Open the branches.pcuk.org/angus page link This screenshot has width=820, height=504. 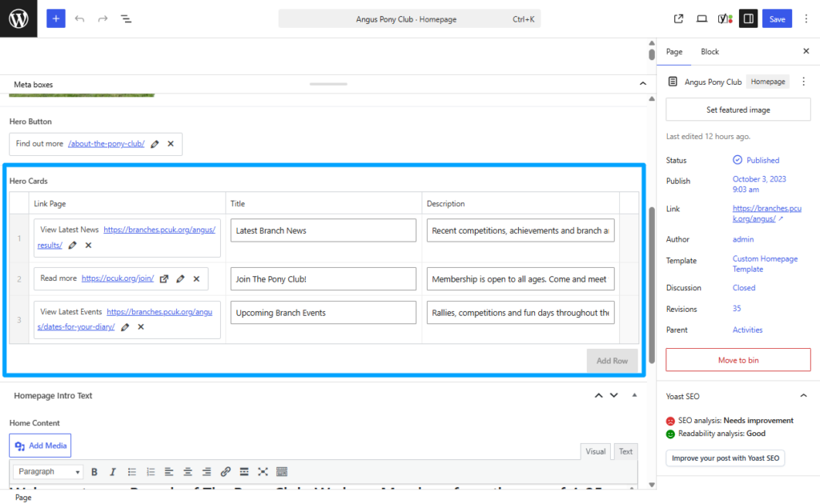[766, 214]
